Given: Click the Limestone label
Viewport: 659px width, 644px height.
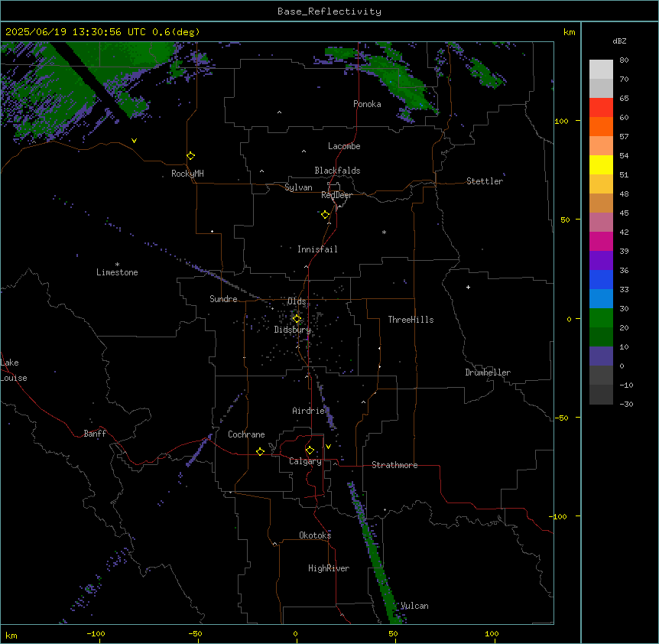Looking at the screenshot, I should pyautogui.click(x=117, y=272).
